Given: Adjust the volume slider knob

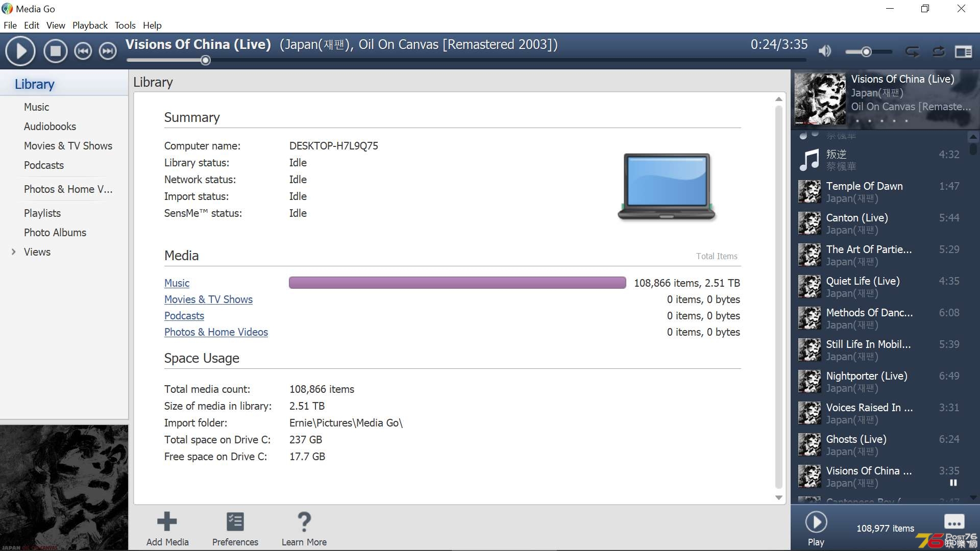Looking at the screenshot, I should 866,52.
